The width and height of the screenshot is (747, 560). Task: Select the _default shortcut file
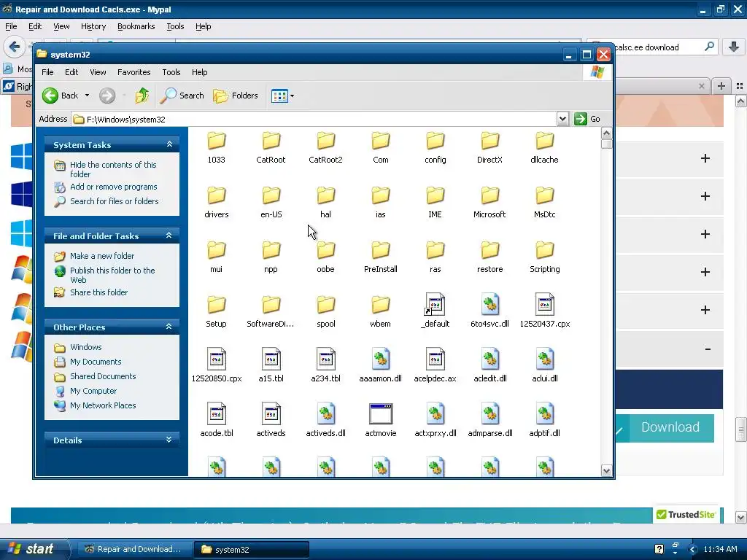(x=436, y=311)
